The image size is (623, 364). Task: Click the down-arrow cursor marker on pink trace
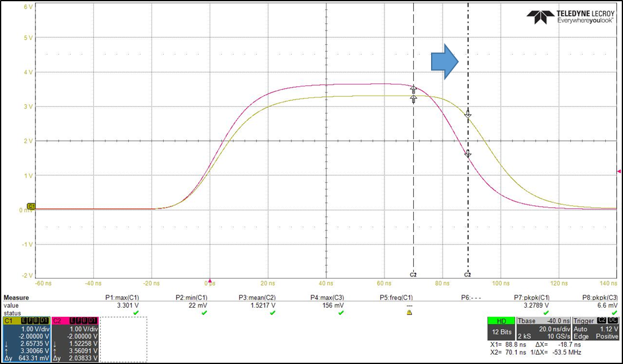point(468,154)
